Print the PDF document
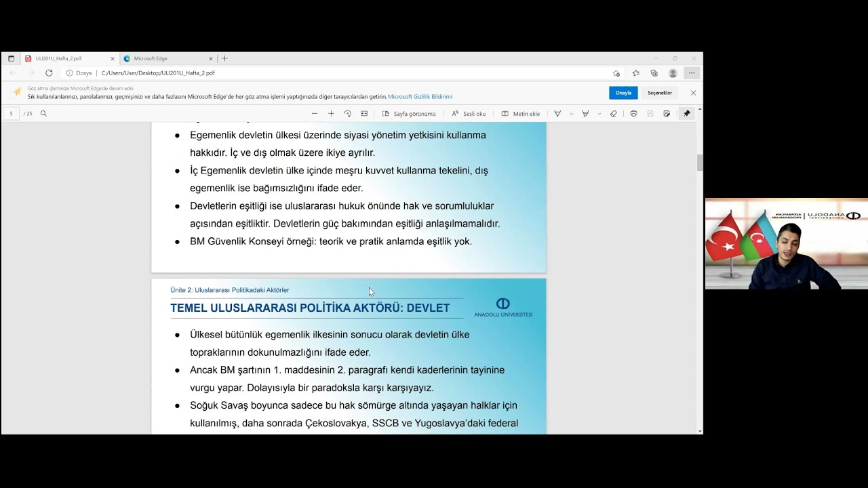 pos(633,114)
